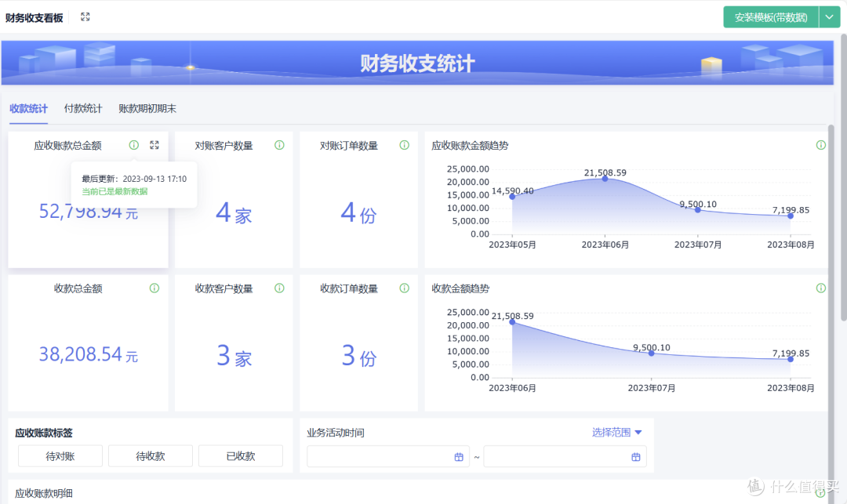Open the 选择范围 dropdown
This screenshot has height=504, width=847.
point(616,432)
